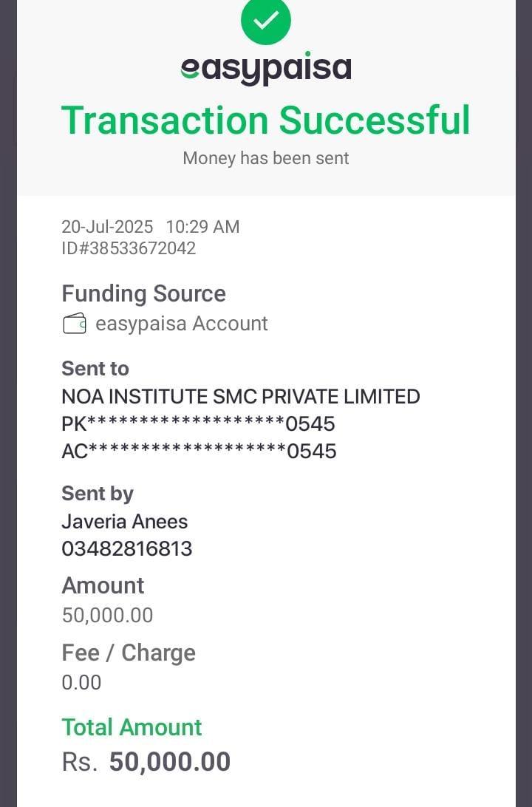Select the Total Amount Rs. 50,000.00
Viewport: 532px width, 807px height.
coord(146,762)
